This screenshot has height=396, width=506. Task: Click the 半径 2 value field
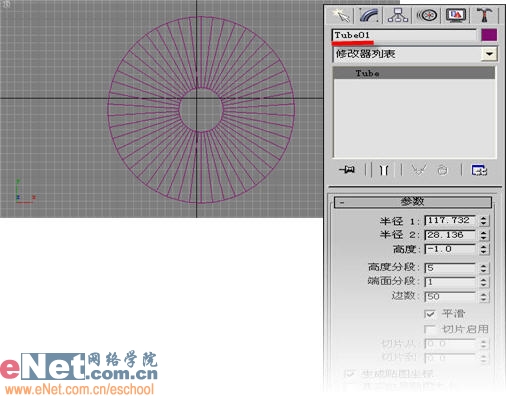click(x=450, y=235)
